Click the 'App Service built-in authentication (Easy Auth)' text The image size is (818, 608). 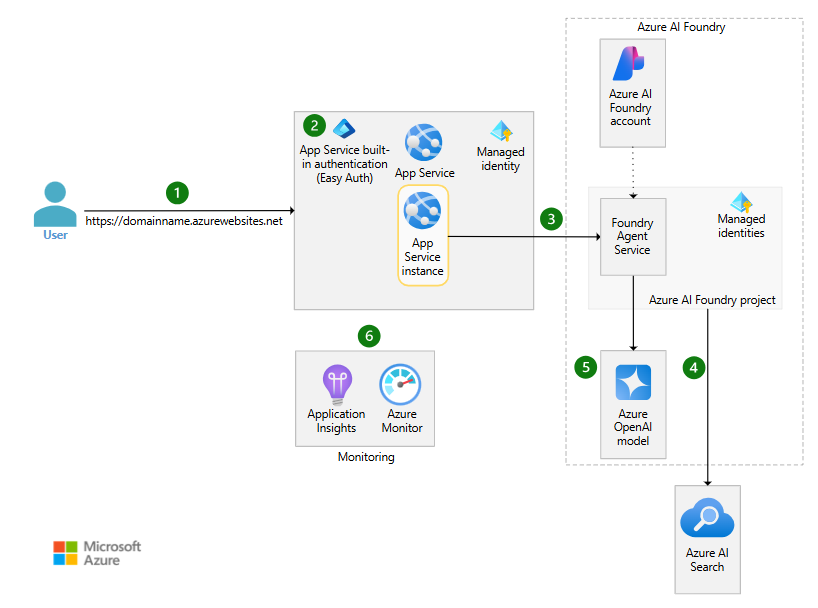point(344,164)
